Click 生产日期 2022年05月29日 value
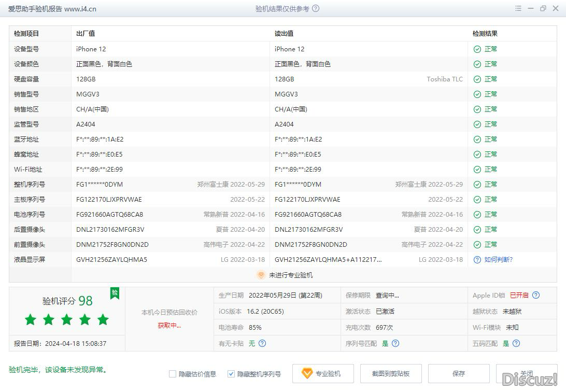This screenshot has height=392, width=566. pos(286,295)
